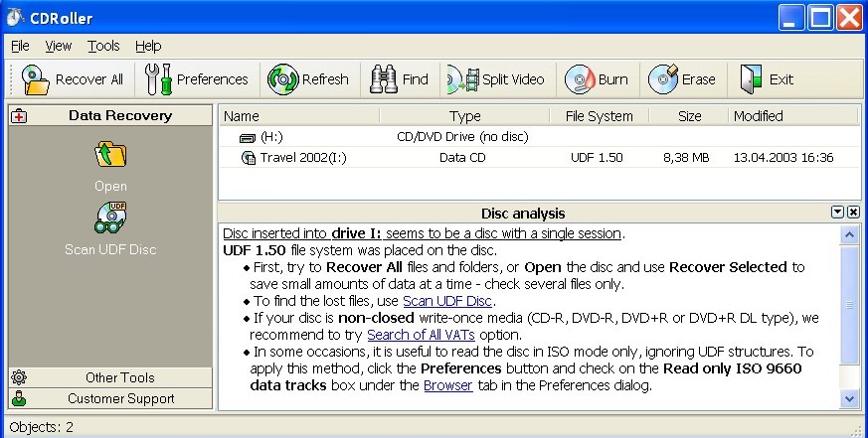
Task: Click the '13.04.2003 16:36' modified cell
Action: [783, 158]
